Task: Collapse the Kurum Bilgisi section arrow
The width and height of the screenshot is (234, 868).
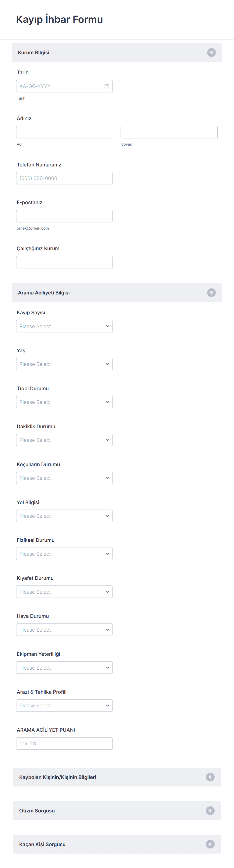Action: coord(211,53)
